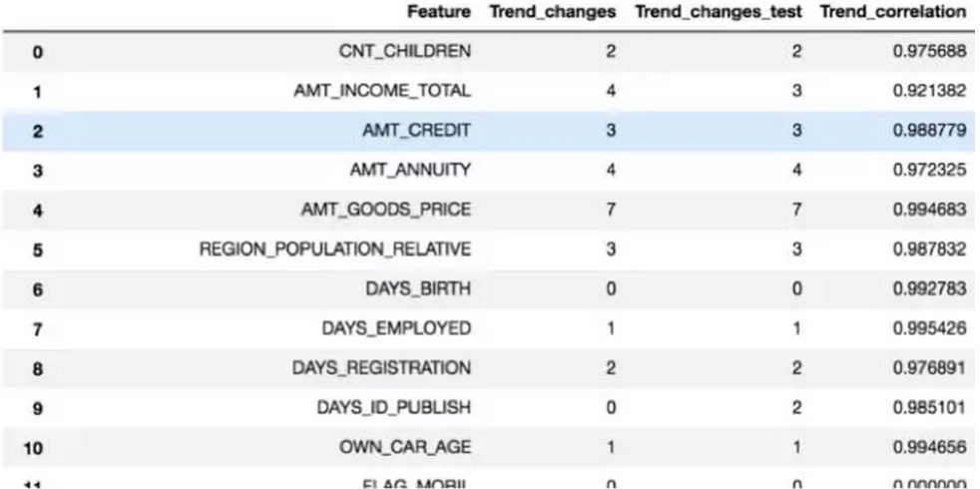Click correlation value 0.985101
This screenshot has width=980, height=489.
pyautogui.click(x=929, y=408)
